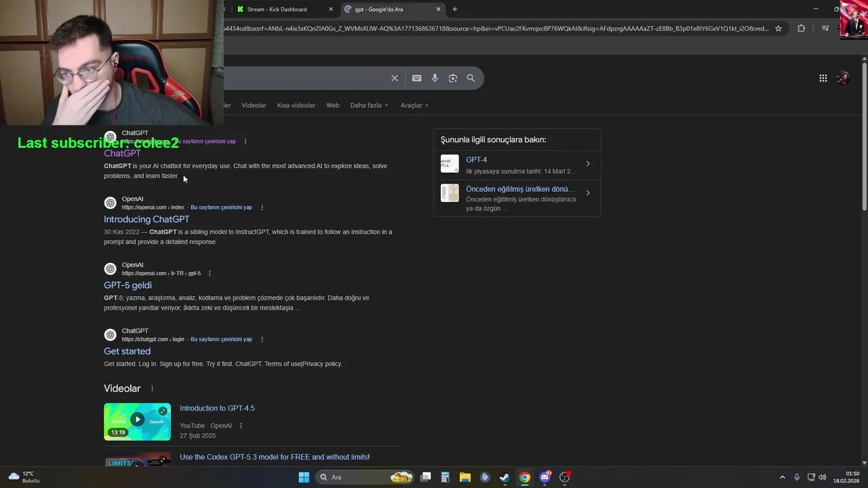This screenshot has width=868, height=488.
Task: Open the Chrome extensions puzzle icon
Action: [801, 28]
